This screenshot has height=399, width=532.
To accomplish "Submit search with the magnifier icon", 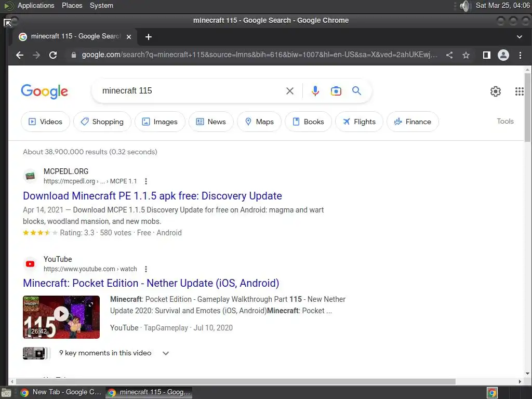I will [x=356, y=90].
